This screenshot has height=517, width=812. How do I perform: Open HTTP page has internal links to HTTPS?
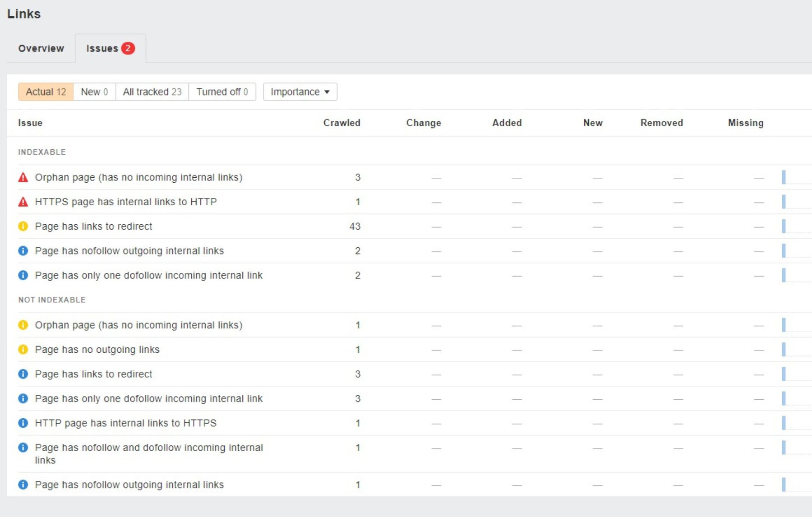126,423
